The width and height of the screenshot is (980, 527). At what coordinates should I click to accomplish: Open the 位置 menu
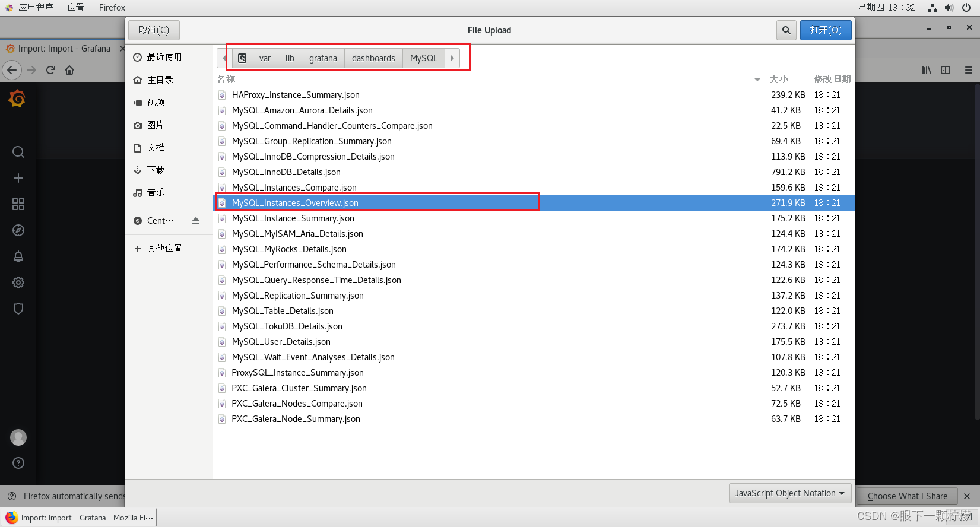pos(75,8)
